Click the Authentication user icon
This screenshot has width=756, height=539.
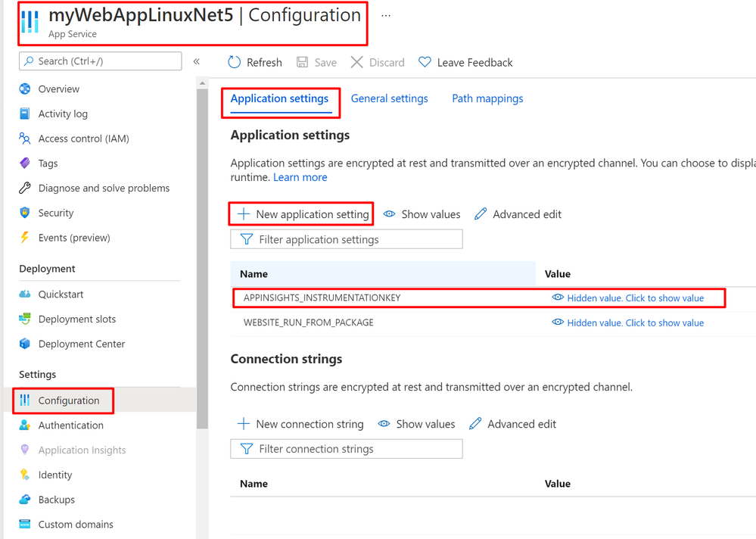[x=24, y=425]
